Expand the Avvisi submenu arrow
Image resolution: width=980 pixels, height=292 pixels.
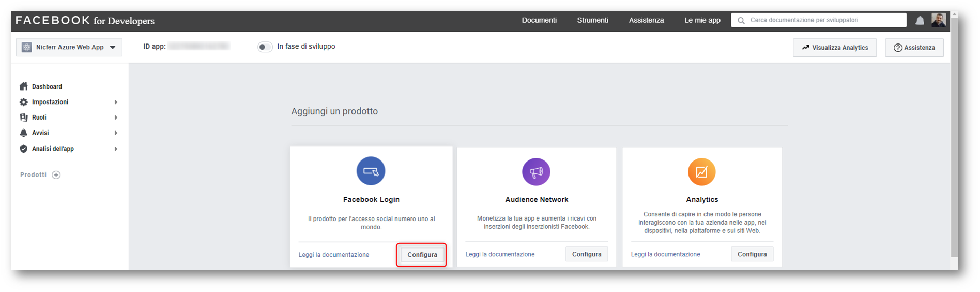[116, 133]
